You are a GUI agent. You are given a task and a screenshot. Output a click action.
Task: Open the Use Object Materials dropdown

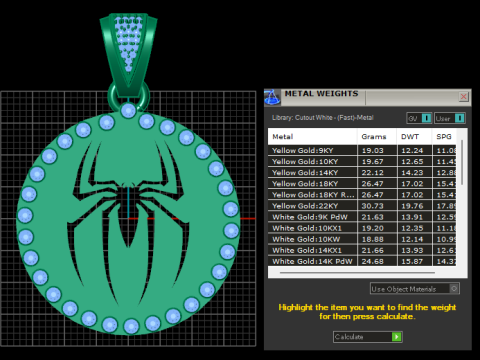415,289
